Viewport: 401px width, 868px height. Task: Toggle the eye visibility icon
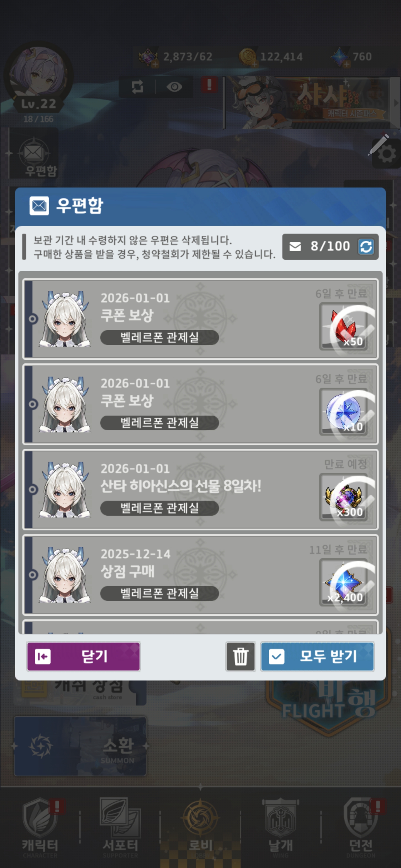tap(174, 87)
